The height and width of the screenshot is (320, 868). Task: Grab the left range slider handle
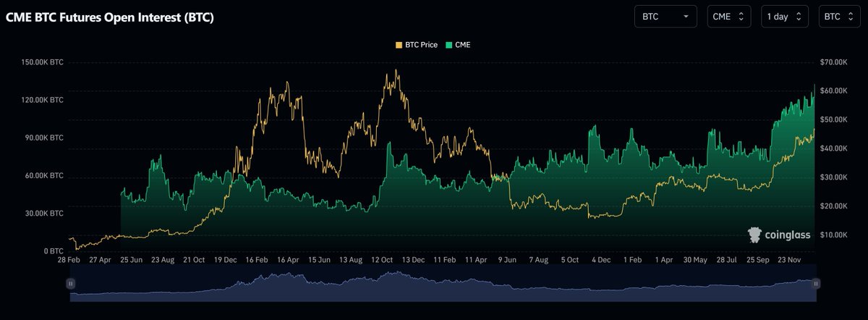tap(70, 284)
